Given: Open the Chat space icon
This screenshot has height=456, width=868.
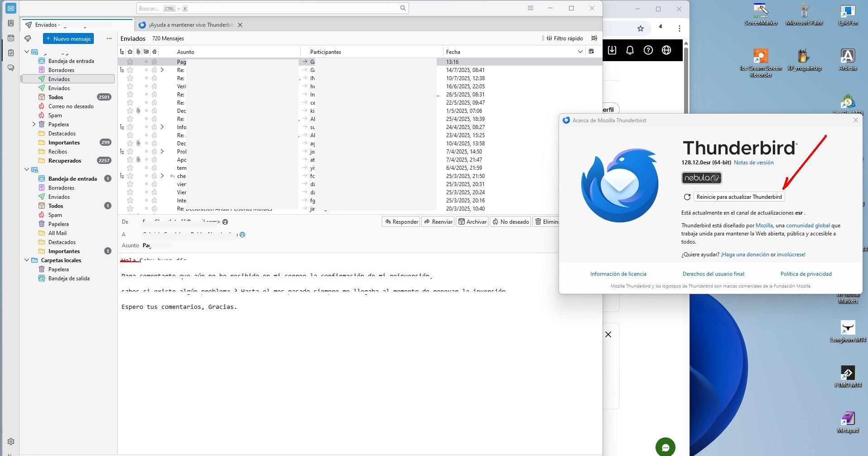Looking at the screenshot, I should (11, 68).
